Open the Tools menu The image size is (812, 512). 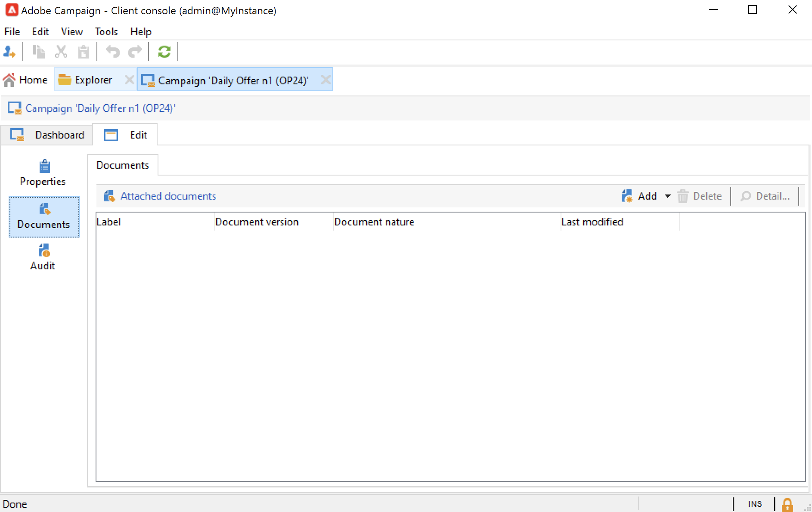[106, 32]
